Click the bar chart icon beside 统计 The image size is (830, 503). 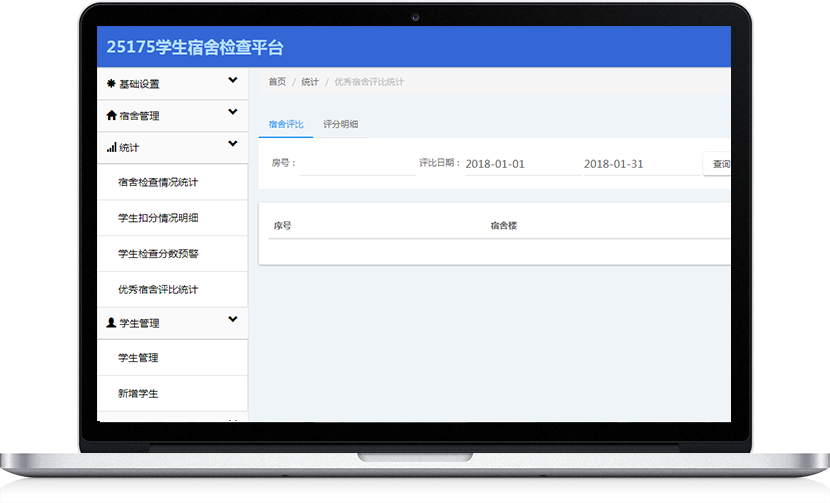pos(111,148)
